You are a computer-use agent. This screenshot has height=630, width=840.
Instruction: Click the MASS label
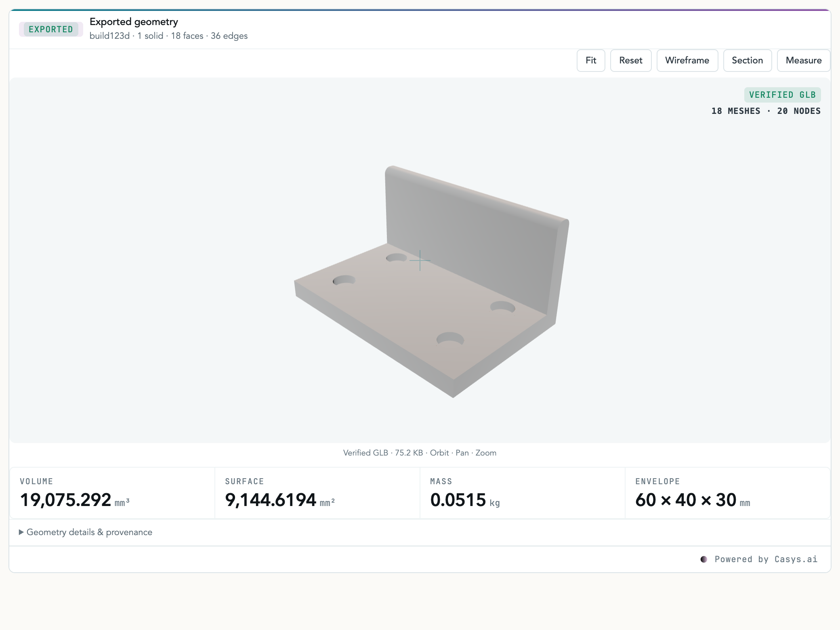[441, 481]
